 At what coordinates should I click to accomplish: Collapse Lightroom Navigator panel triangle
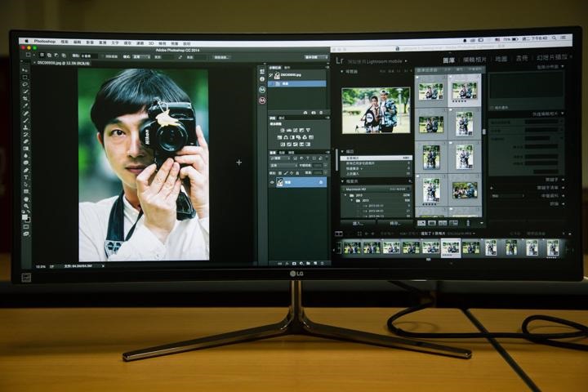pos(341,71)
